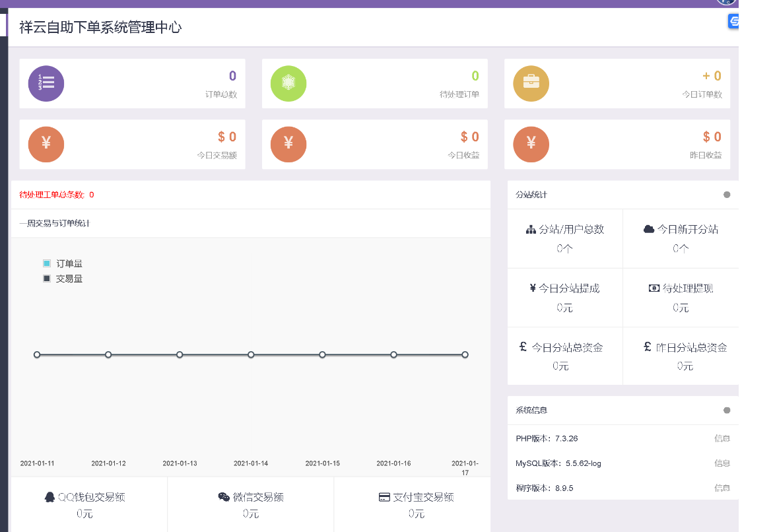Click the 祥云自助下单系统管理中心 title
The image size is (773, 532).
[100, 27]
